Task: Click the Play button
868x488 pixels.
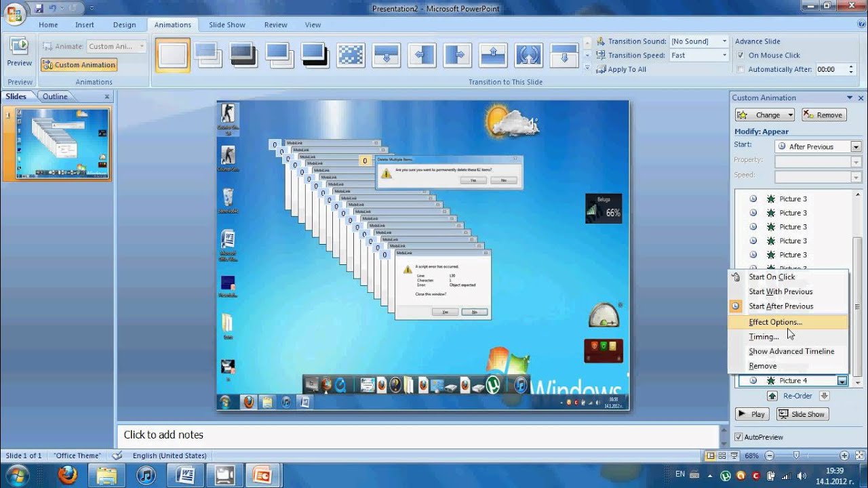Action: point(751,414)
